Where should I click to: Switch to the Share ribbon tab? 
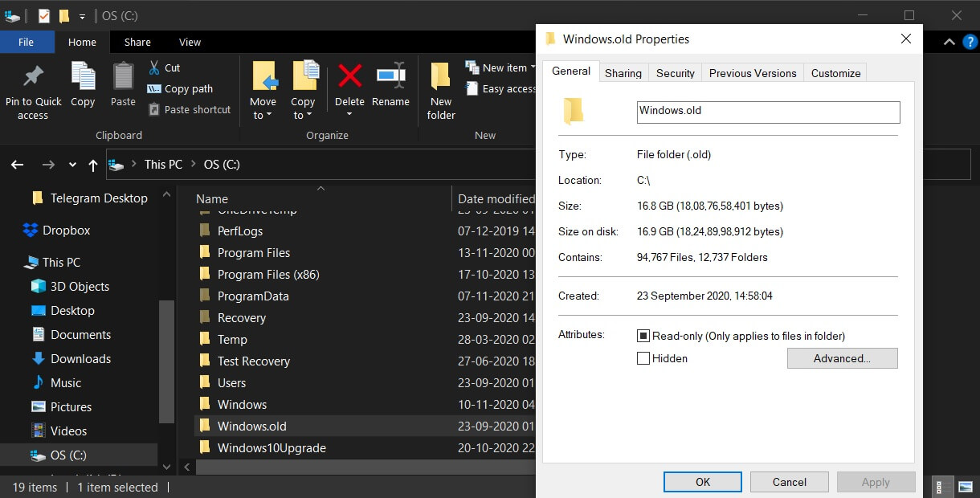point(137,42)
